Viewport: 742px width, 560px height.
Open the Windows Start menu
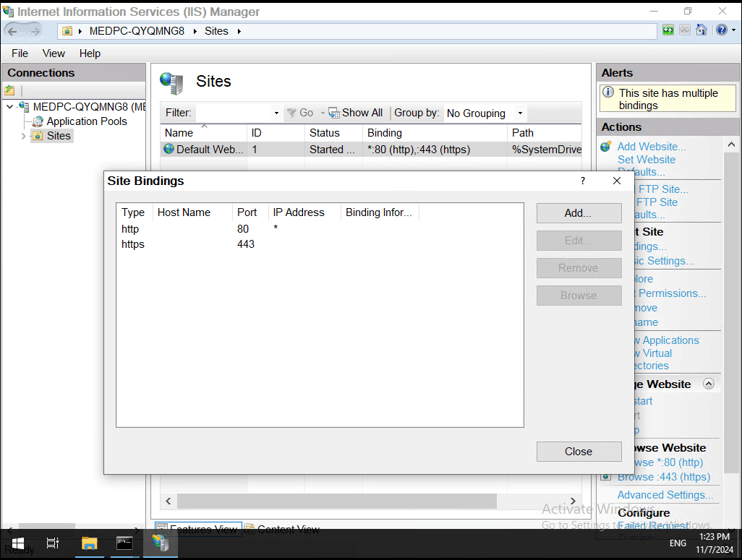(17, 543)
